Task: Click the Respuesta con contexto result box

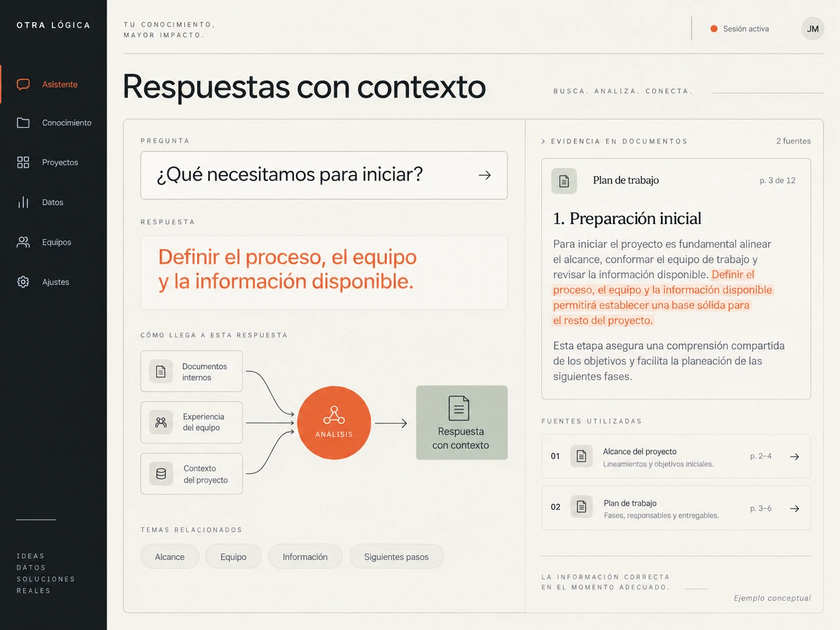Action: pyautogui.click(x=462, y=423)
